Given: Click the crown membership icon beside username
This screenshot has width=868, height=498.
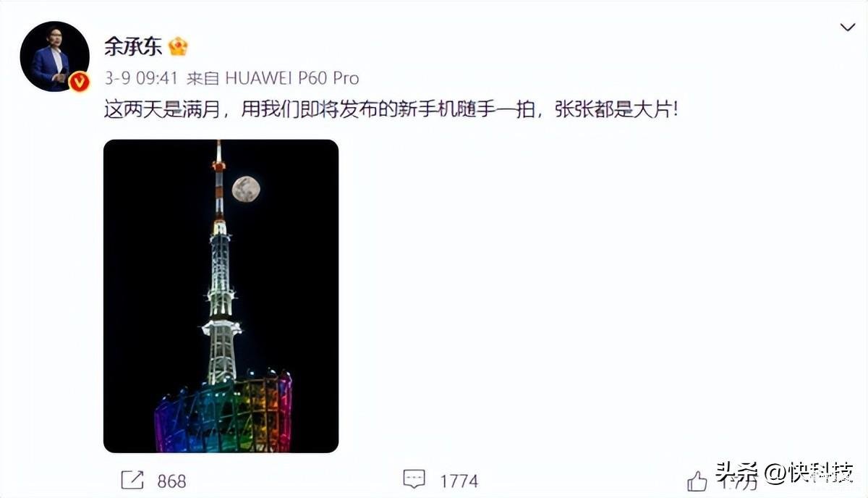Looking at the screenshot, I should click(x=178, y=47).
